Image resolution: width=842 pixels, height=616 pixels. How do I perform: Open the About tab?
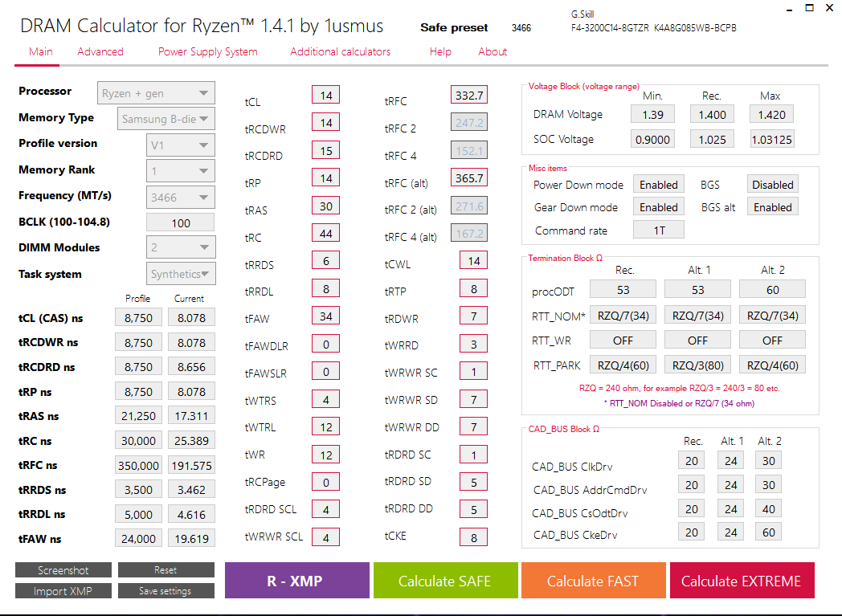point(493,51)
